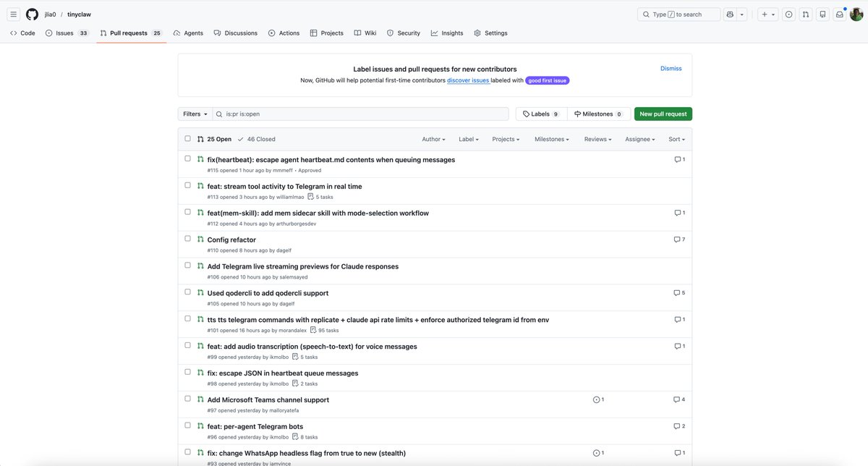Expand the Assignee filter dropdown
868x466 pixels.
[640, 139]
